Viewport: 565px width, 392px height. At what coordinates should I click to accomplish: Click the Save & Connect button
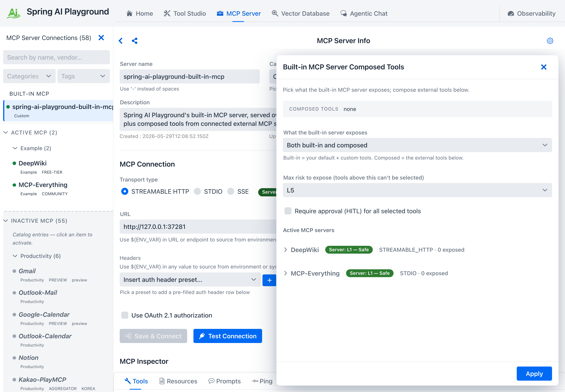[x=153, y=336]
